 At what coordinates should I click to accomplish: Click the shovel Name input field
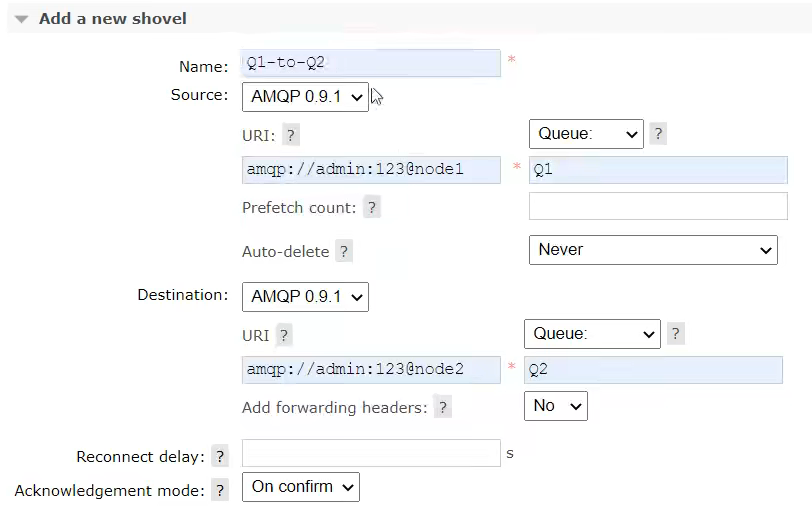pyautogui.click(x=371, y=63)
